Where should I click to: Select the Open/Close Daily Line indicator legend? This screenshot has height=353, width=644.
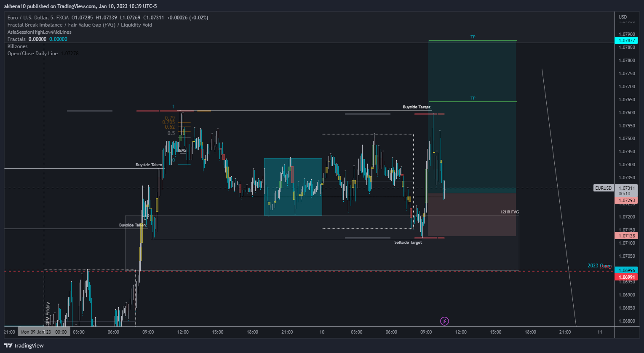tap(32, 54)
